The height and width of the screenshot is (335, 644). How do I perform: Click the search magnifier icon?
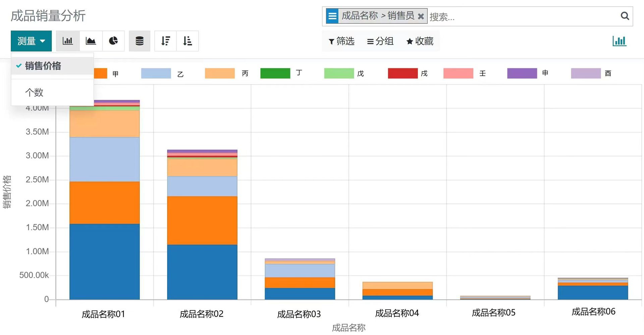pos(625,16)
